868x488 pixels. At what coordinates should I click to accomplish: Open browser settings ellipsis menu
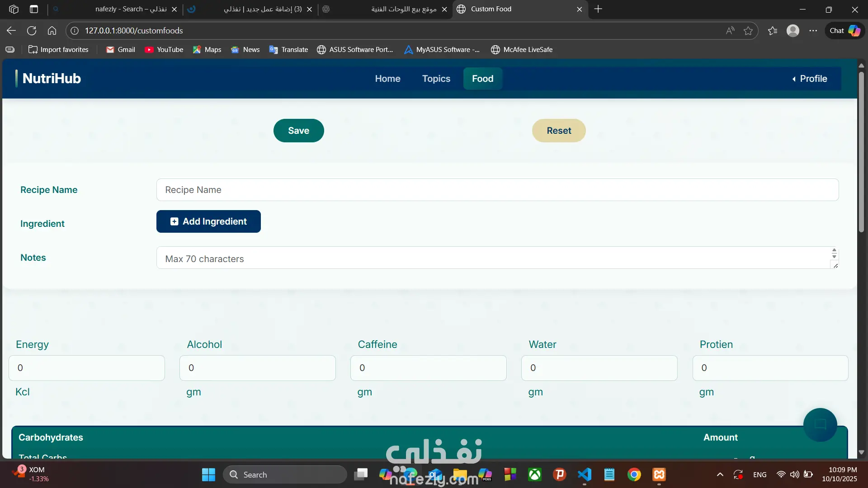click(x=813, y=31)
